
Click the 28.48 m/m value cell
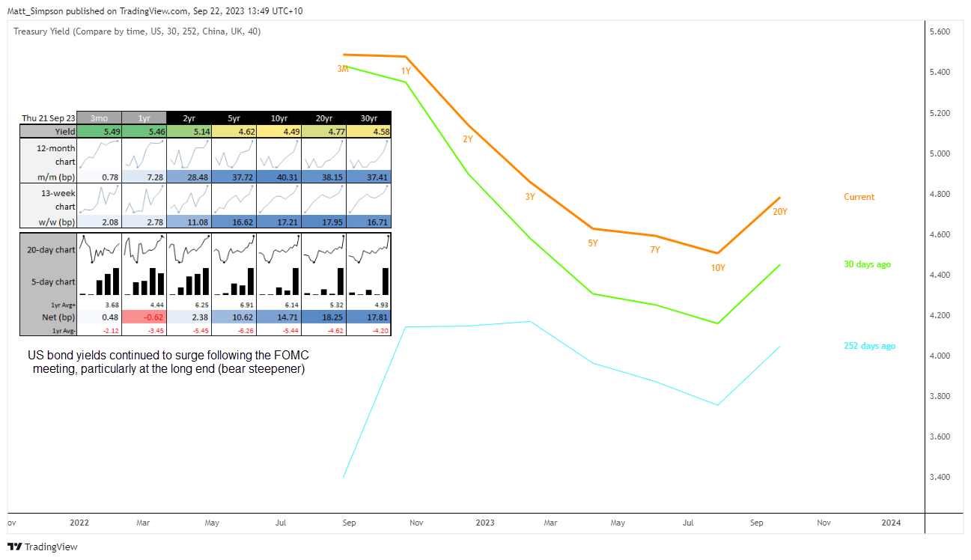(x=189, y=177)
